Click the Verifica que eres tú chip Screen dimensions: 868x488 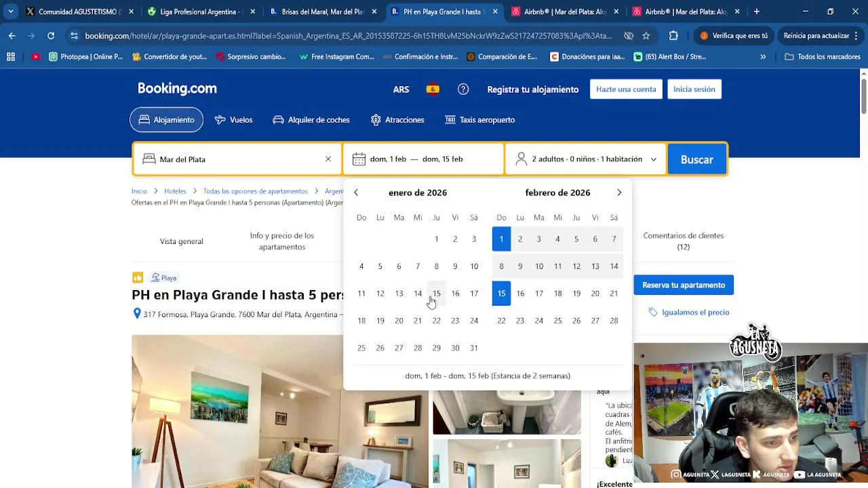[734, 35]
